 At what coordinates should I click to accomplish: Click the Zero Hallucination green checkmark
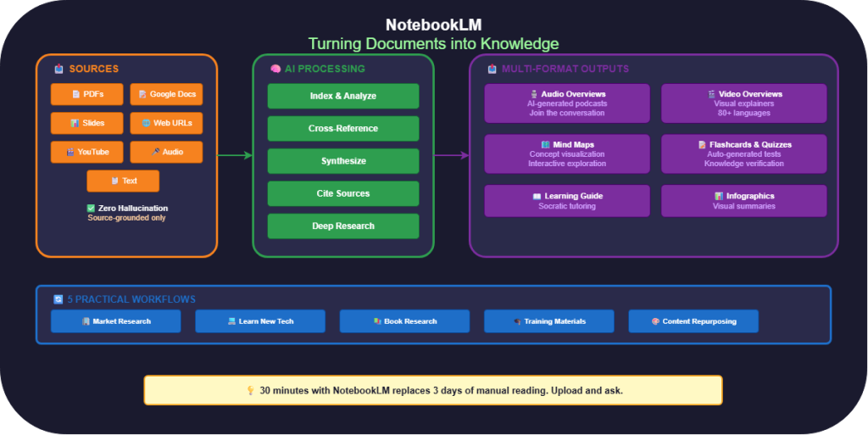(91, 208)
